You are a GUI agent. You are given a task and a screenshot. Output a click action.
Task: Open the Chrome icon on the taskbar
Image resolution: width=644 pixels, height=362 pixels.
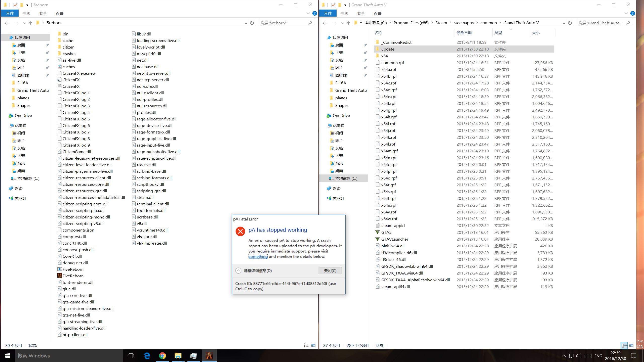(163, 356)
